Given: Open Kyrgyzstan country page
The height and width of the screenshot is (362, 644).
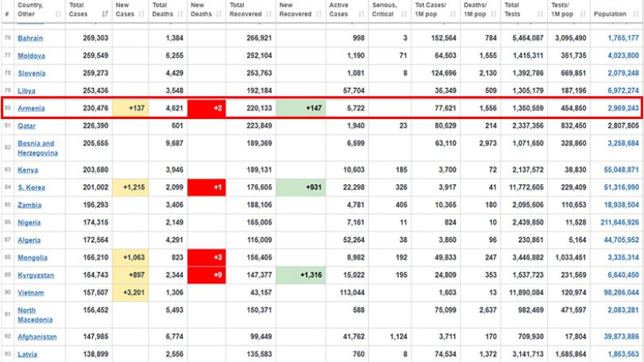Looking at the screenshot, I should 36,275.
